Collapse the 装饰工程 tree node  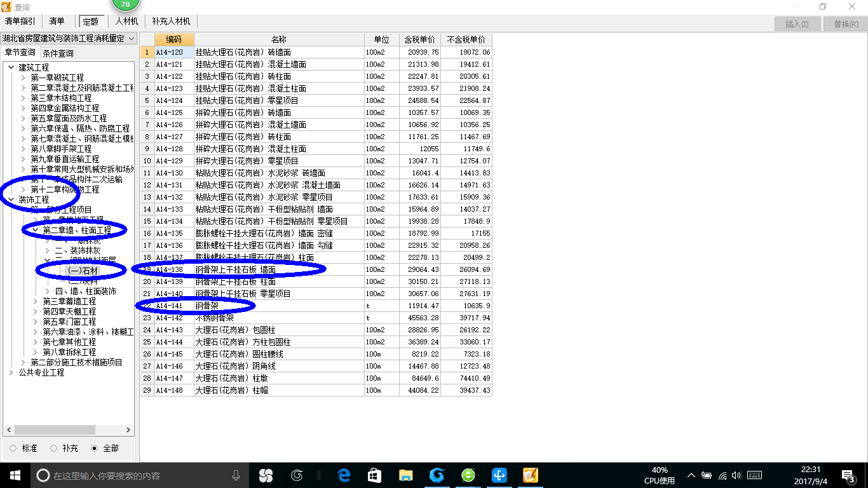[11, 200]
